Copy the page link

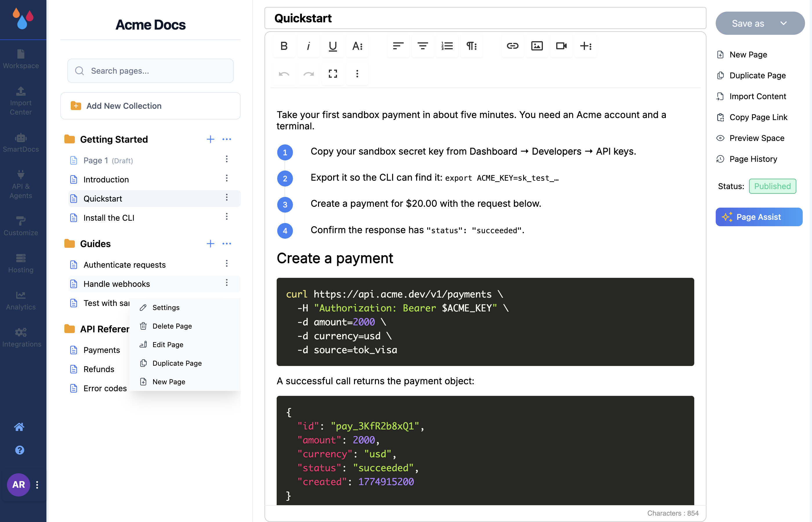(x=752, y=117)
